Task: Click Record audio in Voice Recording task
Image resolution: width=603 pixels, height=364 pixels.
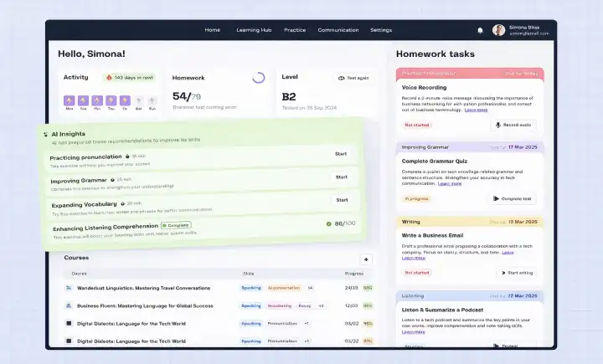Action: click(513, 125)
